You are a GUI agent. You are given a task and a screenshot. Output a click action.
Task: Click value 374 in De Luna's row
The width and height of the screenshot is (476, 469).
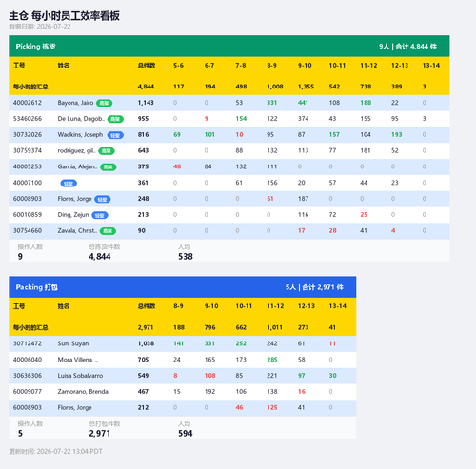click(x=303, y=119)
